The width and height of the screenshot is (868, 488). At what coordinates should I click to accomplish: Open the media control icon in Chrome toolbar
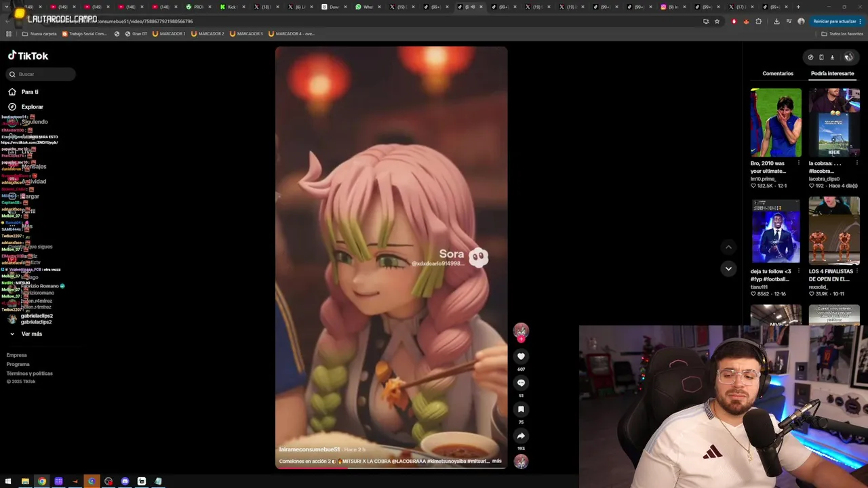tap(789, 21)
